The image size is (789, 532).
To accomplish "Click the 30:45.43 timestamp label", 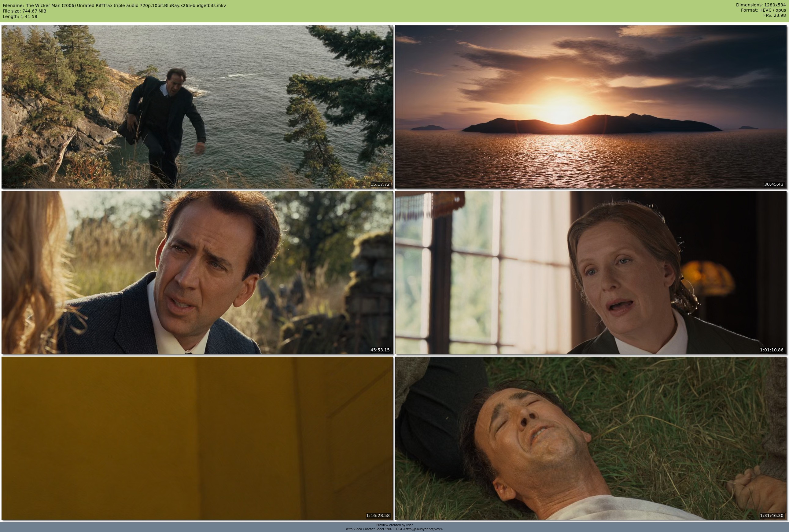I will point(774,184).
